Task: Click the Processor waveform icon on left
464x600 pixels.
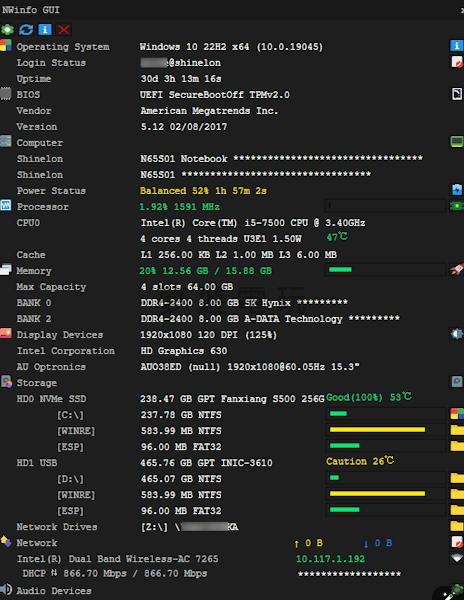Action: click(6, 205)
